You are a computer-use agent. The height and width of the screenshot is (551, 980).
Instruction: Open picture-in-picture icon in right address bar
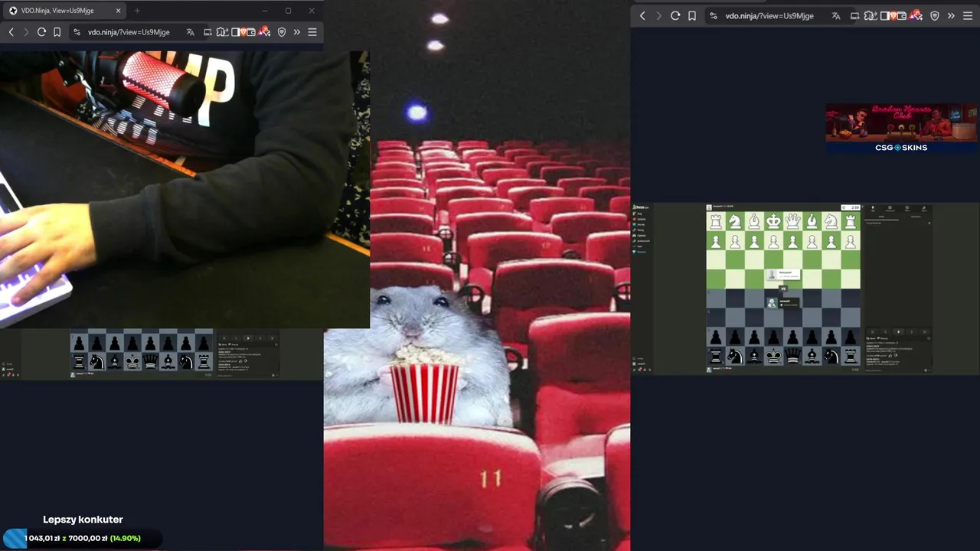[854, 15]
